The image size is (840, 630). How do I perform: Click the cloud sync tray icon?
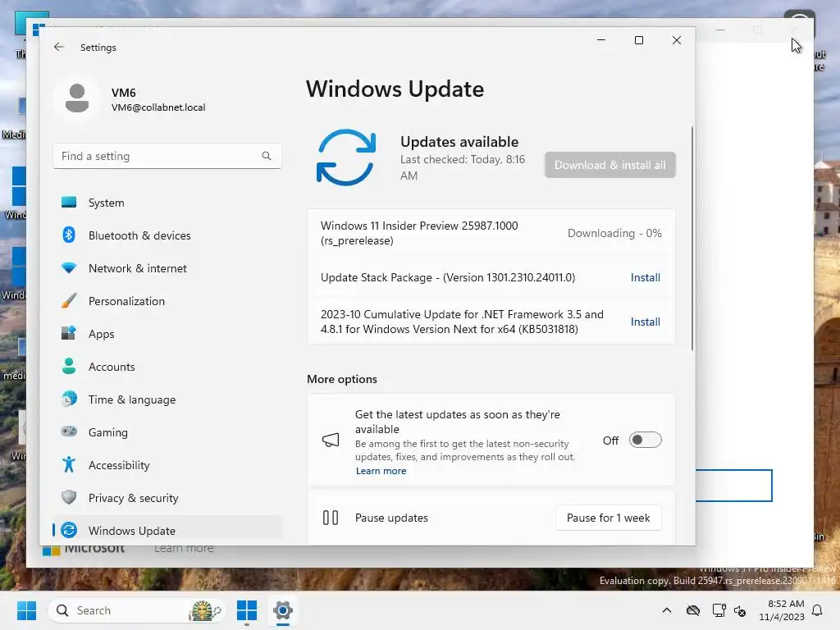pyautogui.click(x=692, y=610)
